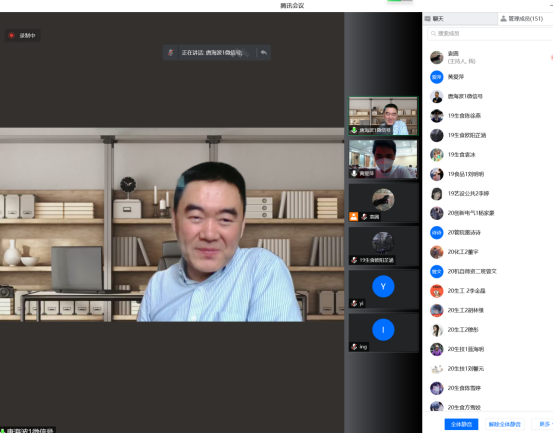This screenshot has height=434, width=553.
Task: Click the 全体静音 mute-all button
Action: (x=461, y=424)
